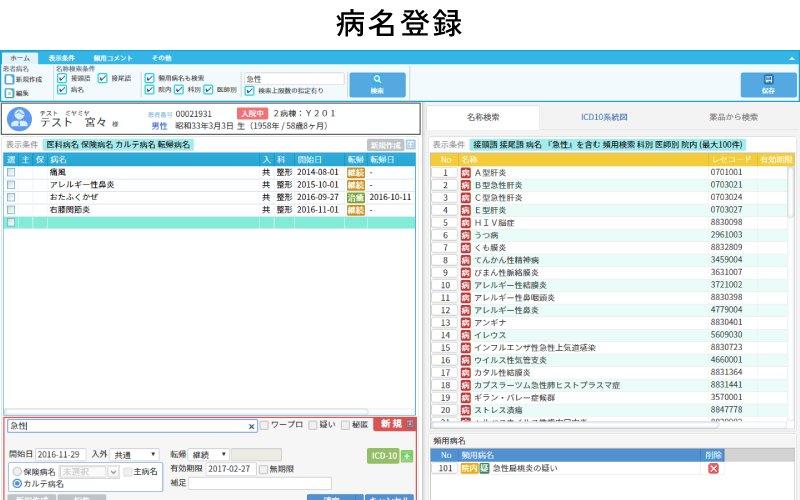Screen dimensions: 800x500
Task: Click the 保存 save icon button
Action: [767, 84]
